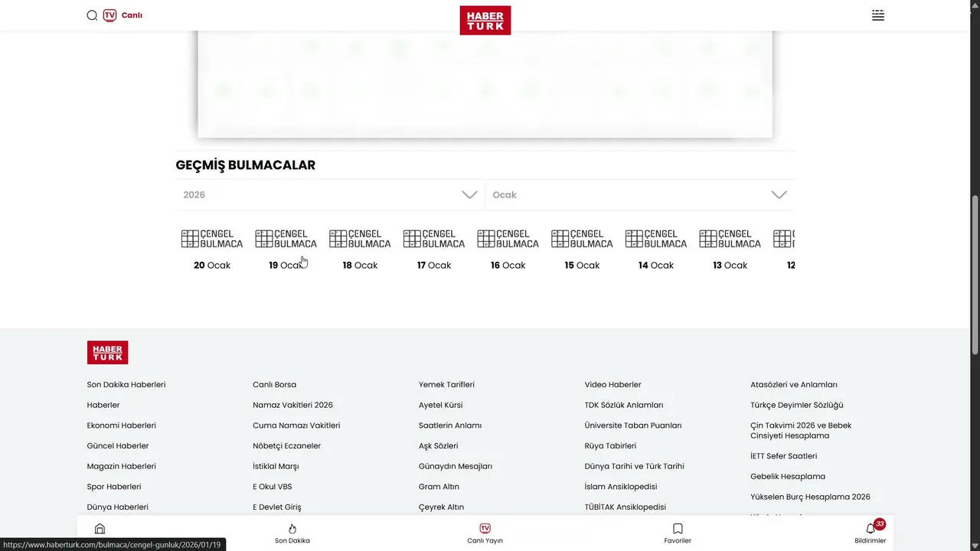
Task: Open Rüya Tabirleri link
Action: click(x=610, y=446)
